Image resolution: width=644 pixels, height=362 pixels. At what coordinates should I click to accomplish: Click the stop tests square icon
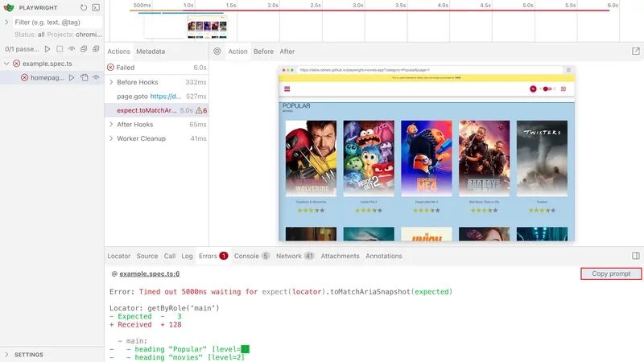(x=60, y=49)
